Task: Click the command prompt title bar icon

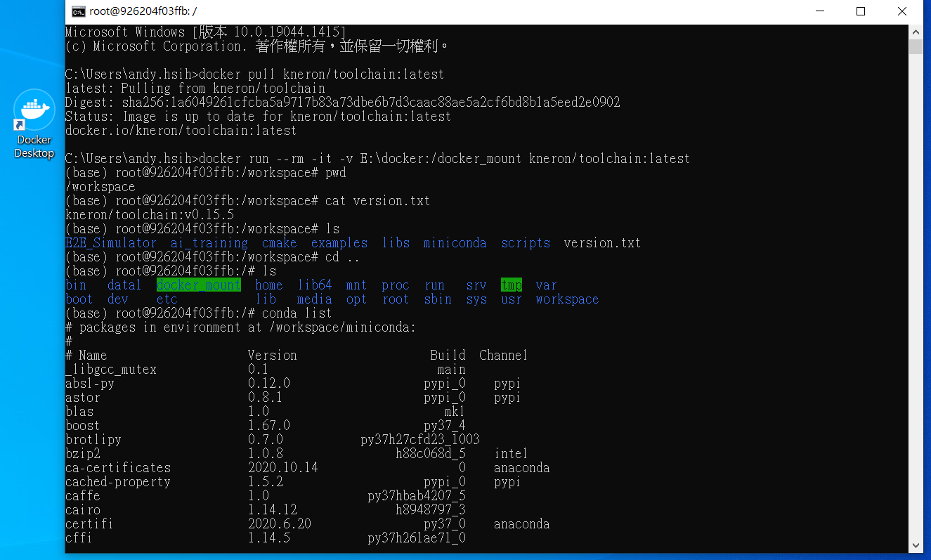Action: [x=79, y=11]
